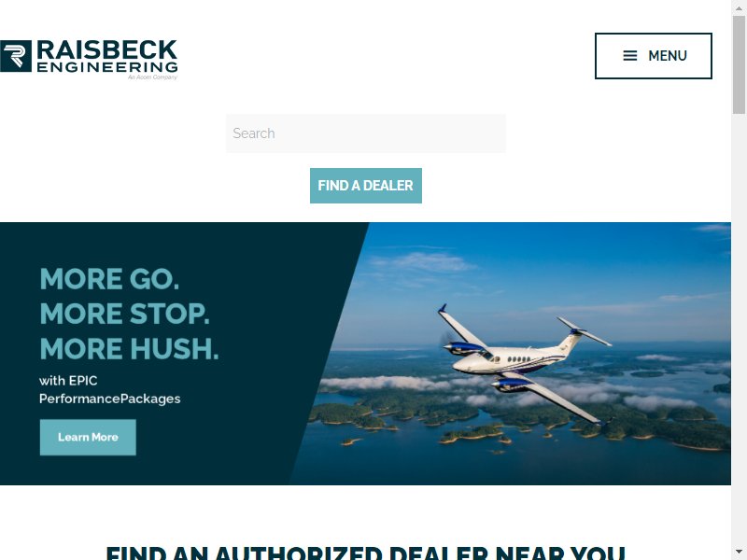
Task: Click the airplane in the hero photo
Action: coord(524,363)
